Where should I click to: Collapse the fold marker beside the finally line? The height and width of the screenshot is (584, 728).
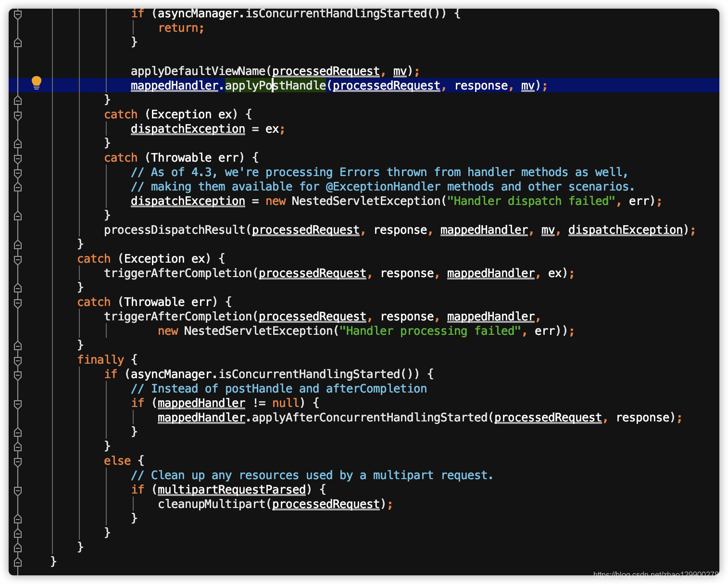pos(18,360)
